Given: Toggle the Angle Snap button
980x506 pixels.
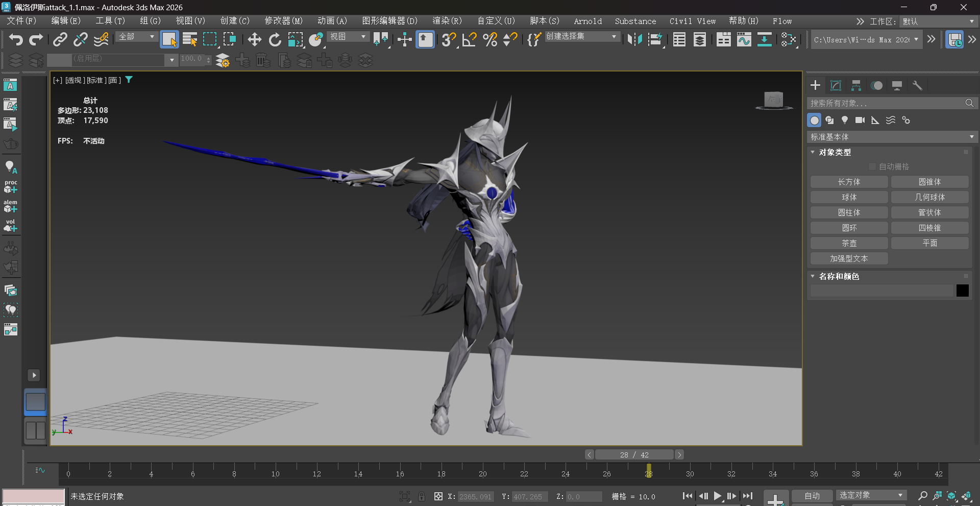Looking at the screenshot, I should tap(470, 39).
